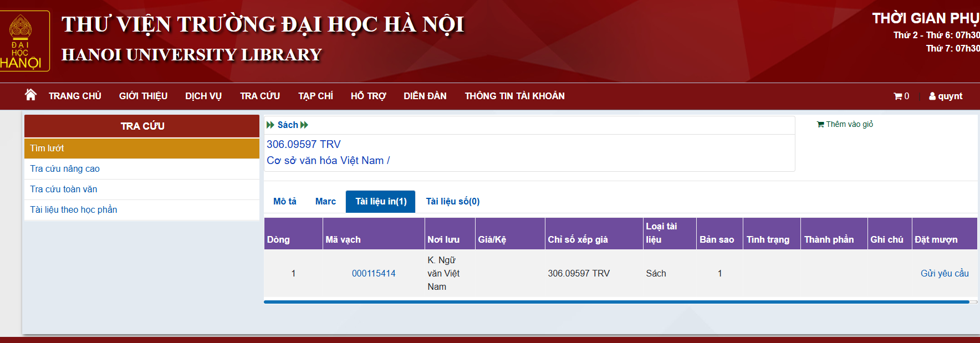The height and width of the screenshot is (343, 980).
Task: Open the HỖ TRỢ menu
Action: 368,96
